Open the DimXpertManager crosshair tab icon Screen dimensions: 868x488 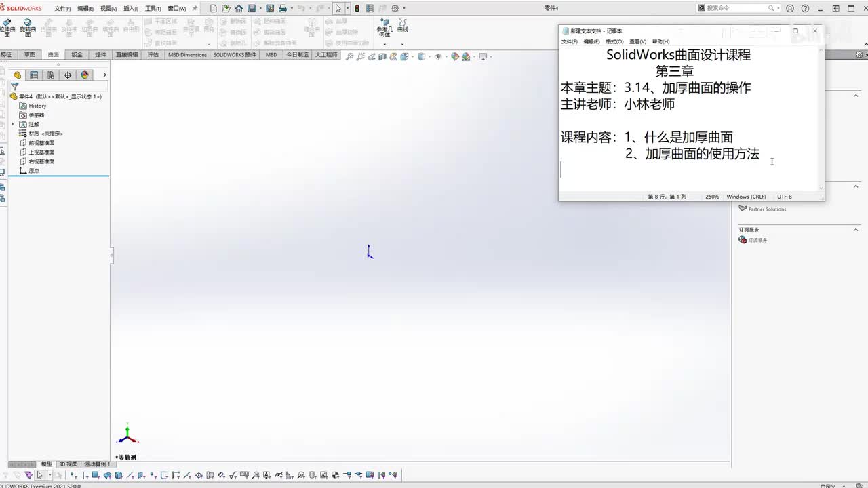68,75
